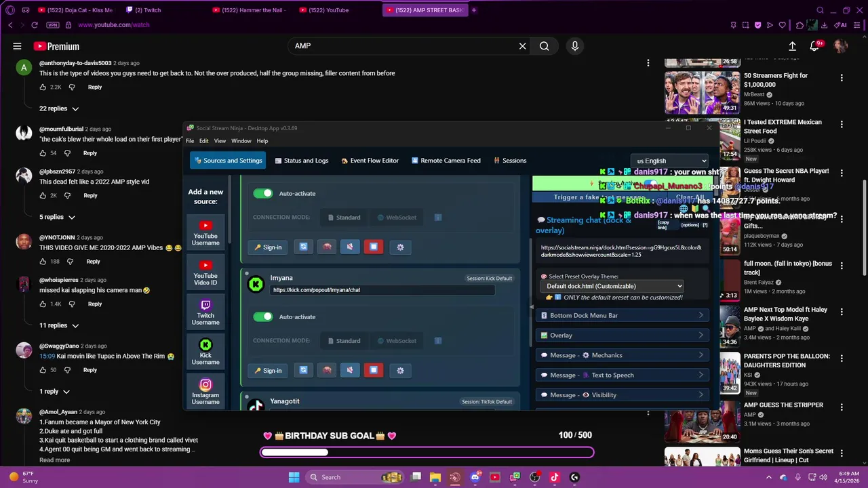The image size is (868, 488).
Task: Click the YouTube Premium logo
Action: (x=56, y=46)
